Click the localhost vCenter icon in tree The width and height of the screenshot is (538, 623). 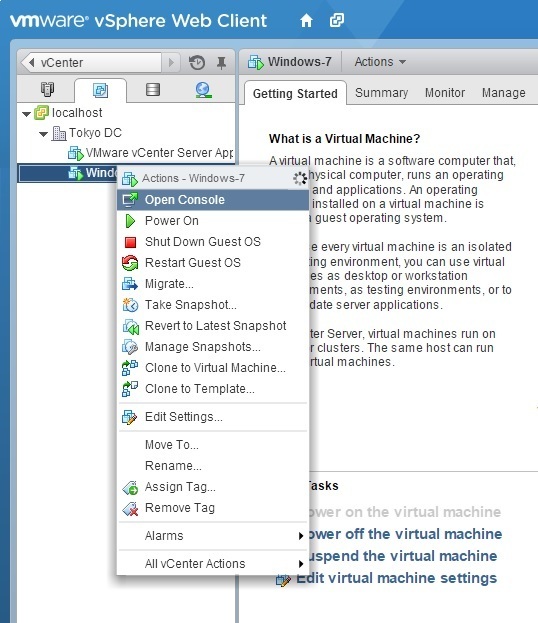click(41, 113)
